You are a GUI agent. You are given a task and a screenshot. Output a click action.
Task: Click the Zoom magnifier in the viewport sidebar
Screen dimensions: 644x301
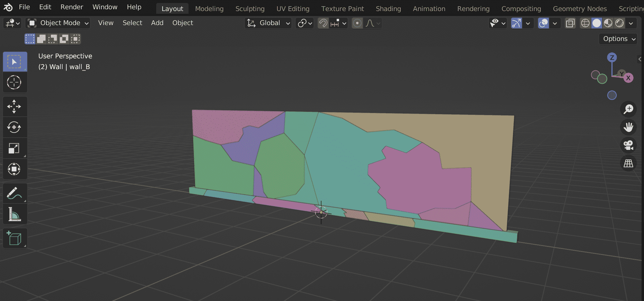coord(628,109)
